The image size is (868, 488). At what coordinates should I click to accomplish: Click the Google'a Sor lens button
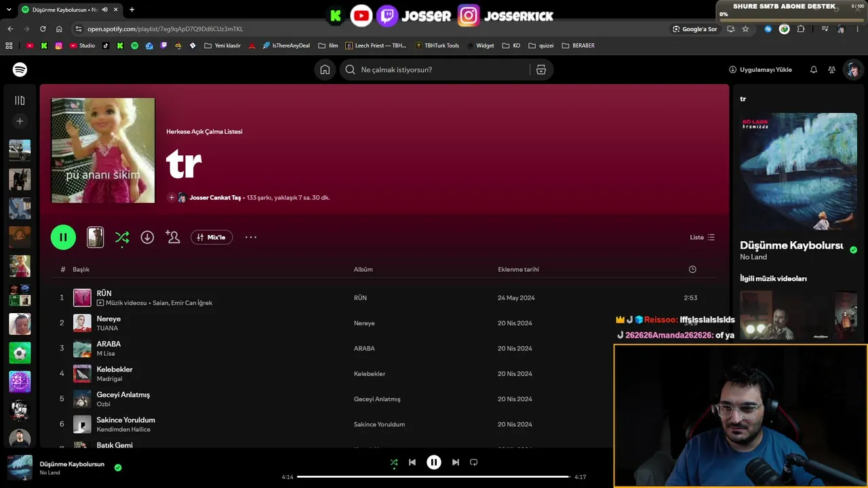(x=695, y=29)
